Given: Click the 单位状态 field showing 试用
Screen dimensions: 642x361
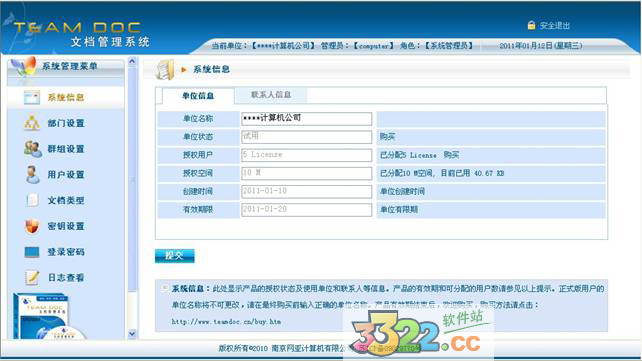Looking at the screenshot, I should [x=306, y=137].
